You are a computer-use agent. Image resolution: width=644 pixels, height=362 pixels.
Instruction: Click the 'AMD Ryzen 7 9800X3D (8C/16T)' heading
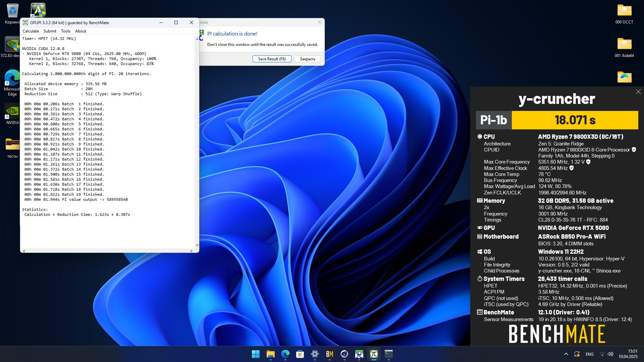coord(581,137)
